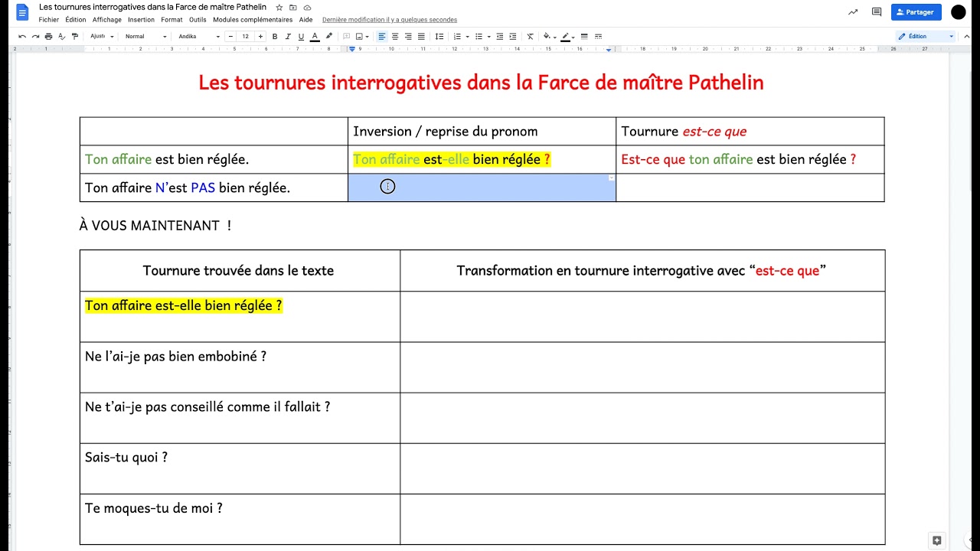
Task: Click the cell 'Te moques-tu de moi ?'
Action: pos(240,519)
